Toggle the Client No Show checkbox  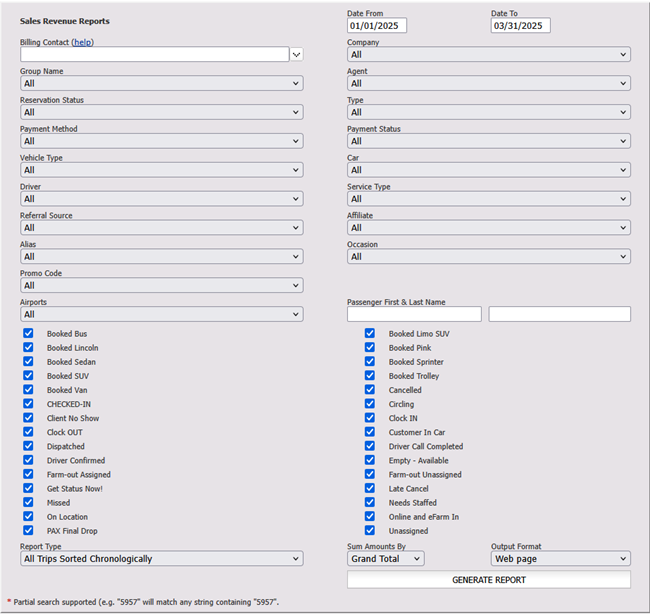(28, 418)
